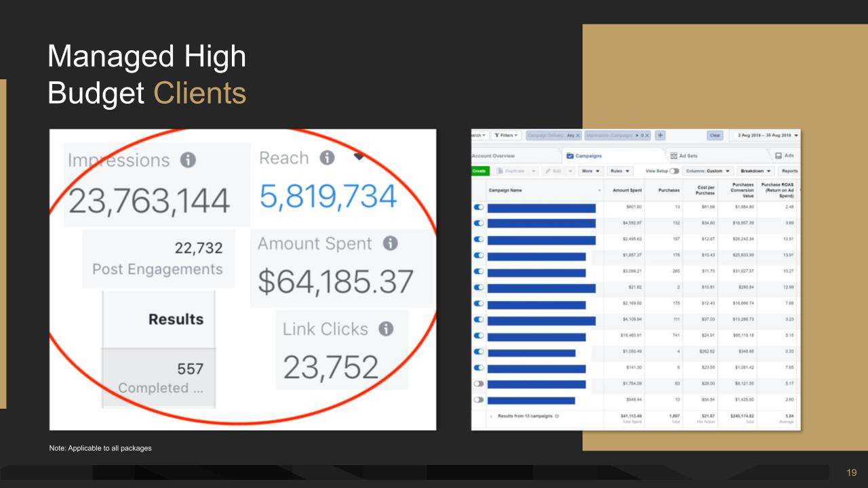Click the $64,185.37 amount spent value
The height and width of the screenshot is (488, 868).
336,281
